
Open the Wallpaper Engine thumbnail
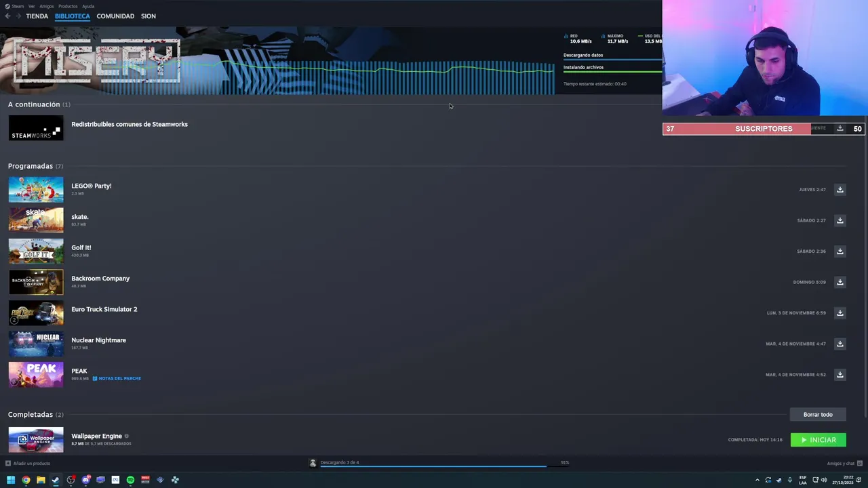click(x=36, y=440)
